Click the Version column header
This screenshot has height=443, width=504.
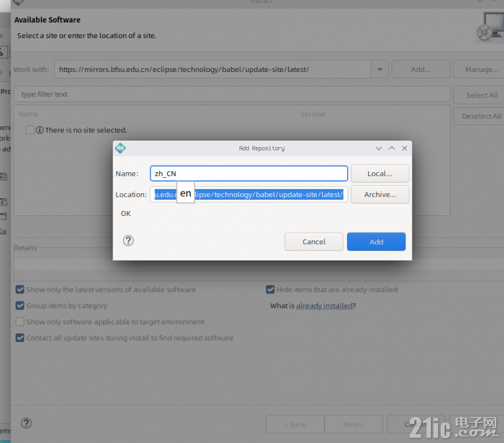tap(372, 114)
